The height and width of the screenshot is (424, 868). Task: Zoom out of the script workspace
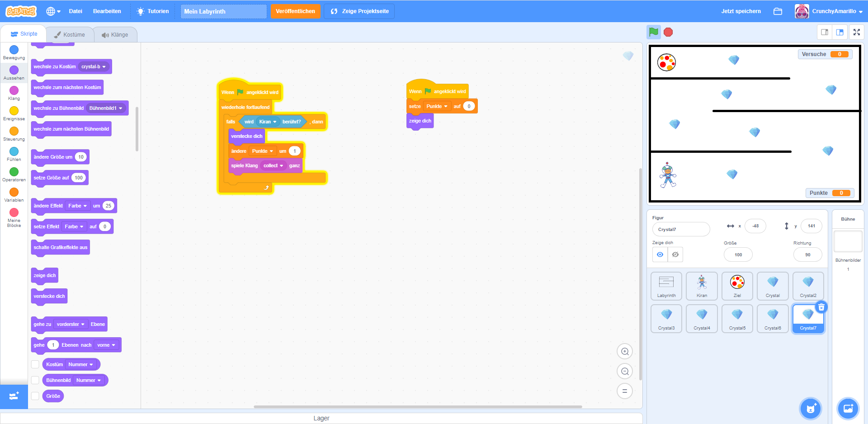pyautogui.click(x=625, y=371)
